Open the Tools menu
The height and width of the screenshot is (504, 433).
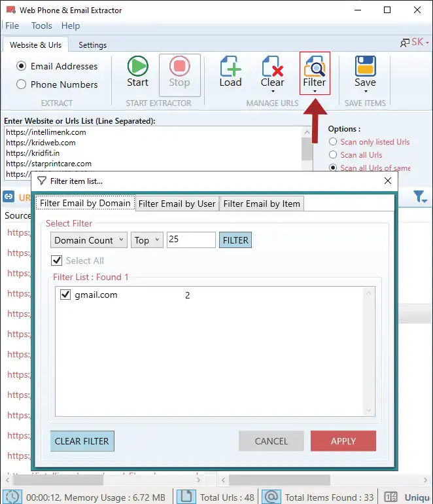coord(42,26)
